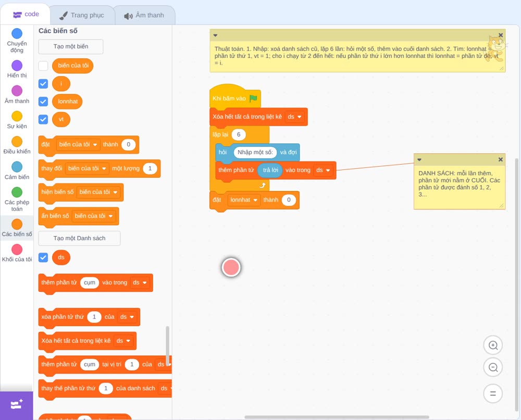Open the variable dropdown in 'thay đổi' block
Screen dimensions: 521x420
[x=87, y=168]
